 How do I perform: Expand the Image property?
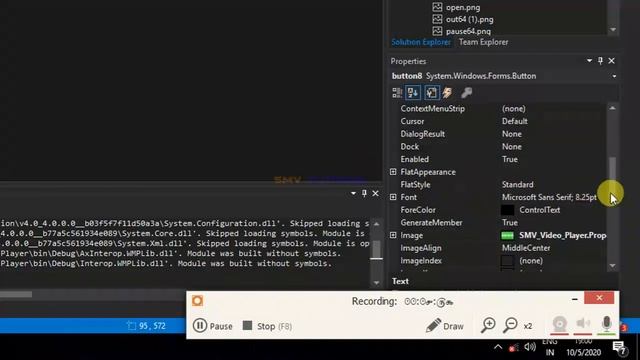(393, 235)
